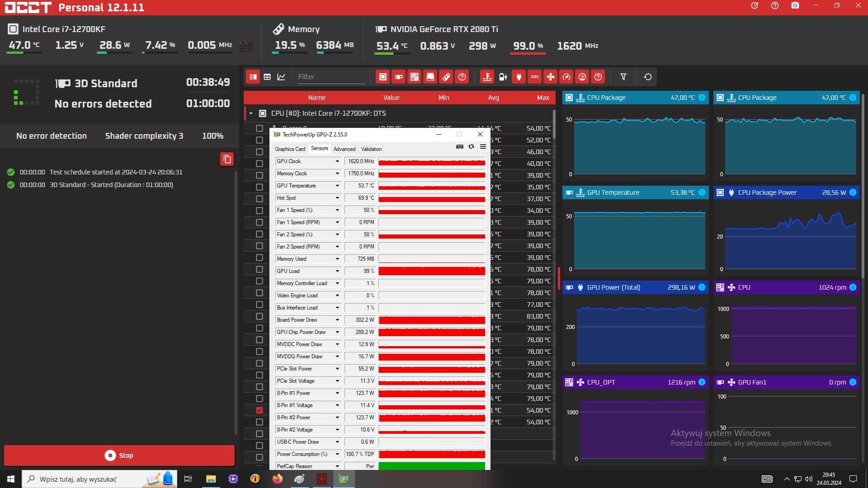Tick checkbox of sensor row with max 46,00 °C

259,152
